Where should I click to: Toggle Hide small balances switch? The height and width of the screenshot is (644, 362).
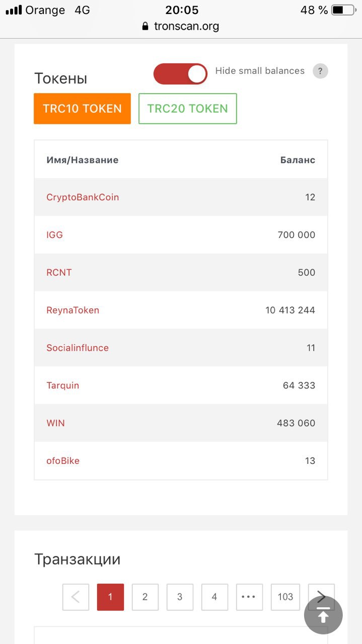pyautogui.click(x=180, y=74)
